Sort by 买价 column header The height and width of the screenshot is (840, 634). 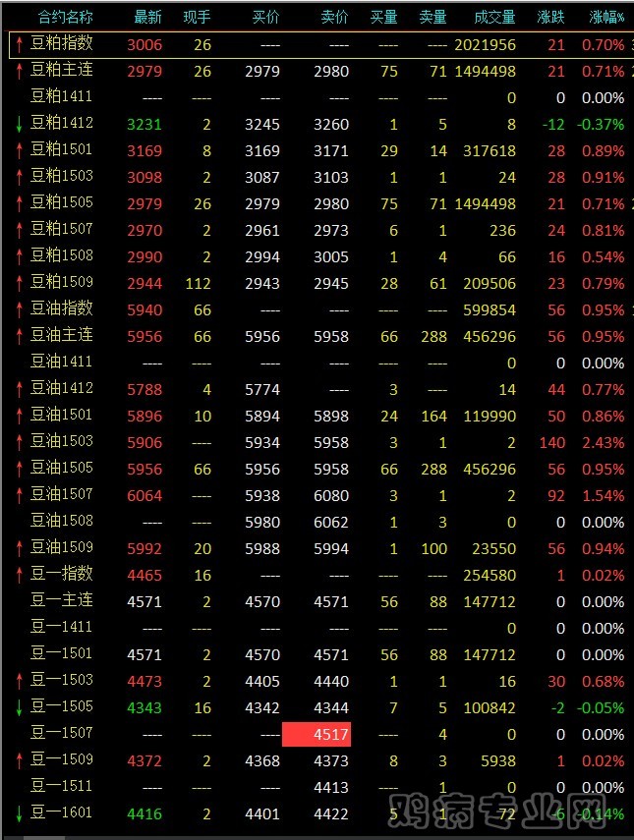click(265, 18)
